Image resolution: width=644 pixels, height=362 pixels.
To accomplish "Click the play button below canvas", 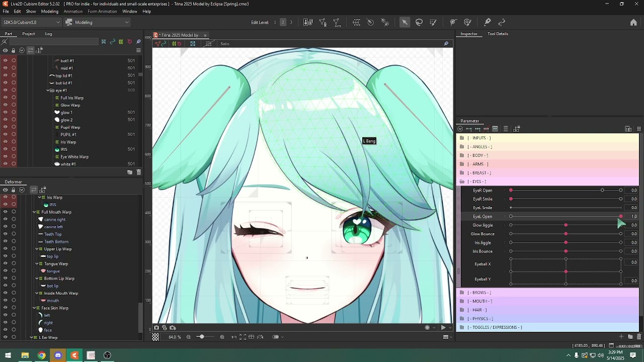I will click(443, 328).
